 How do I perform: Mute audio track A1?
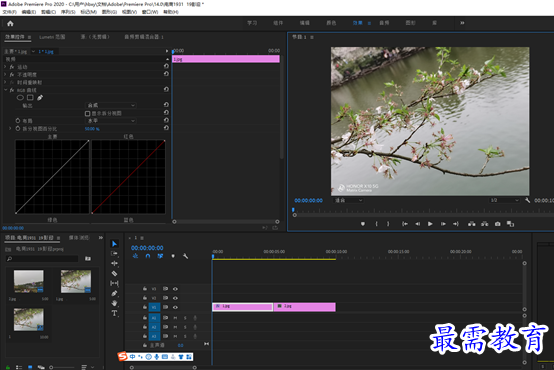coord(175,318)
